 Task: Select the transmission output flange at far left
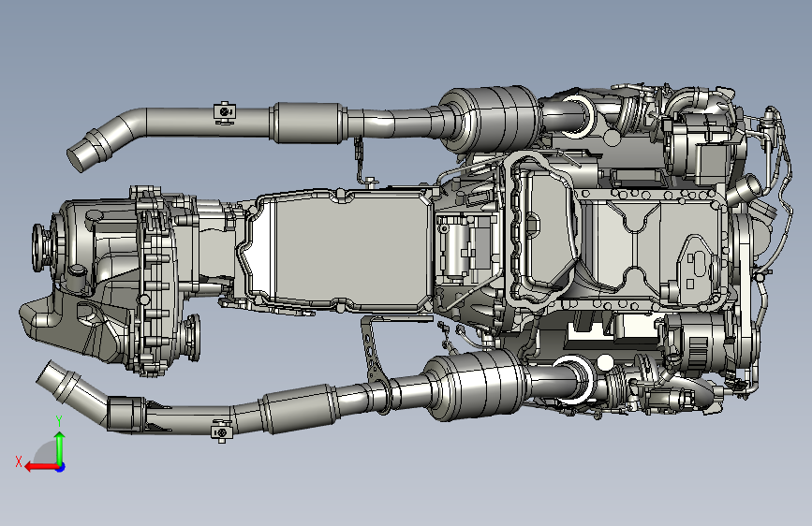40,247
